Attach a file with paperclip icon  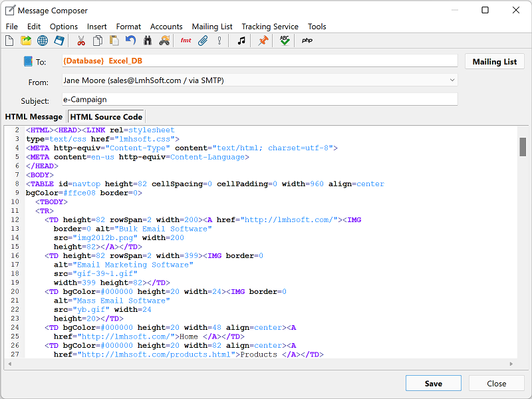tap(203, 41)
